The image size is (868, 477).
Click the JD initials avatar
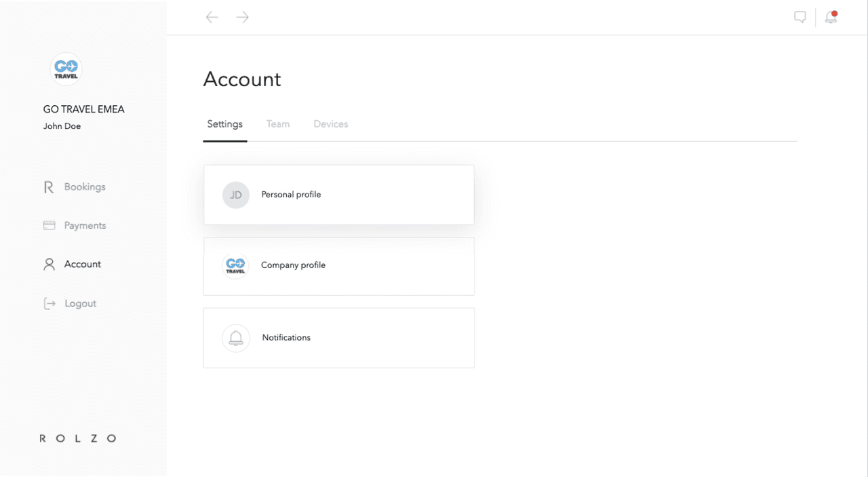click(236, 195)
